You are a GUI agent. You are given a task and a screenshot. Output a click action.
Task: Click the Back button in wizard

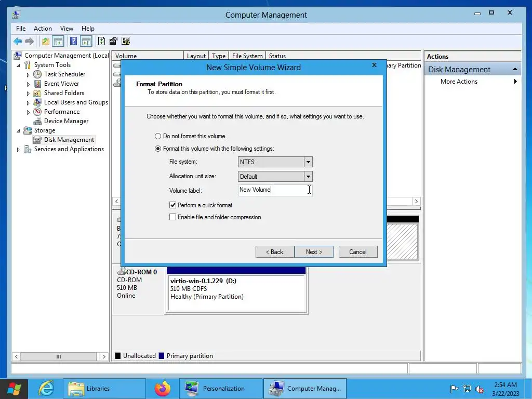(x=275, y=252)
